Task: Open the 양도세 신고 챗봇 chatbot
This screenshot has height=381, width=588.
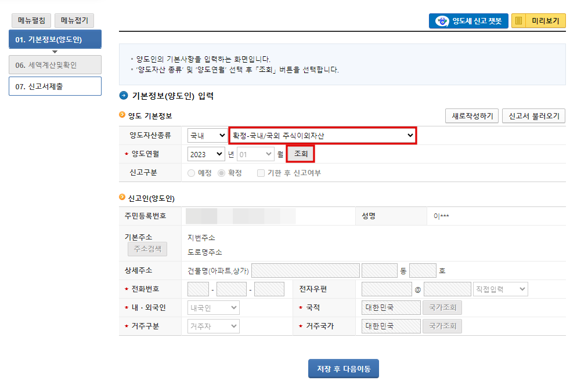Action: pos(468,20)
